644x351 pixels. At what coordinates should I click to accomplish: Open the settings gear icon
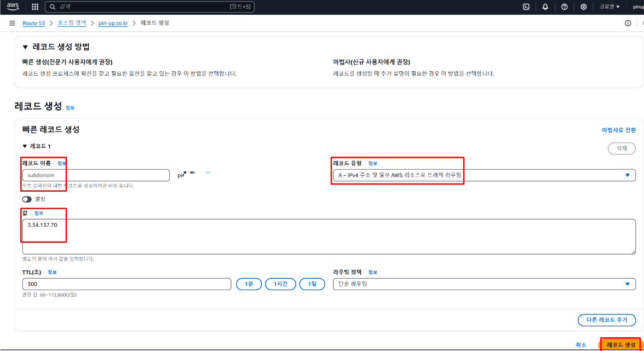click(583, 7)
